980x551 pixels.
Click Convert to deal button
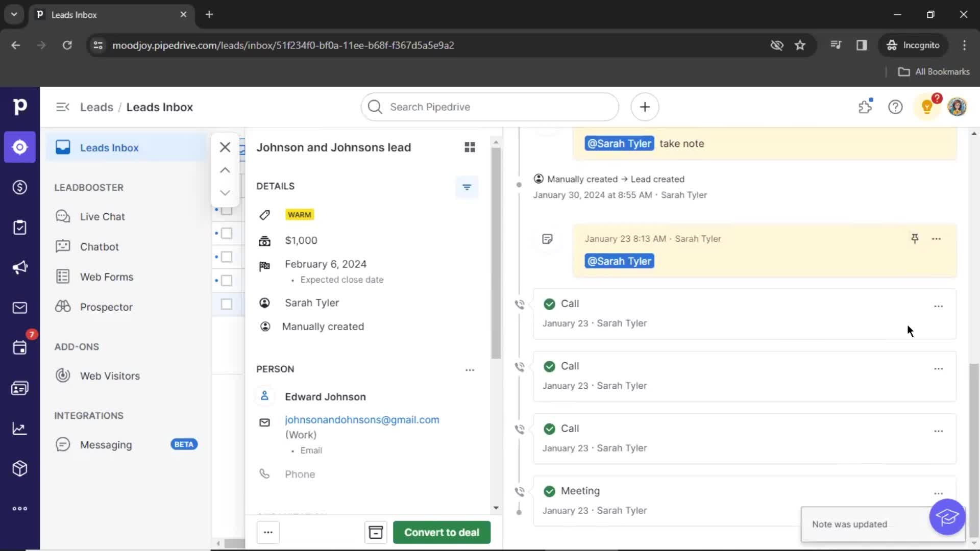441,532
